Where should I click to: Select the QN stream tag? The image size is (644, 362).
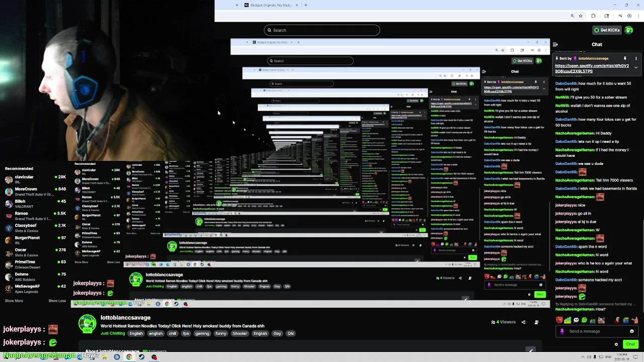(290, 333)
